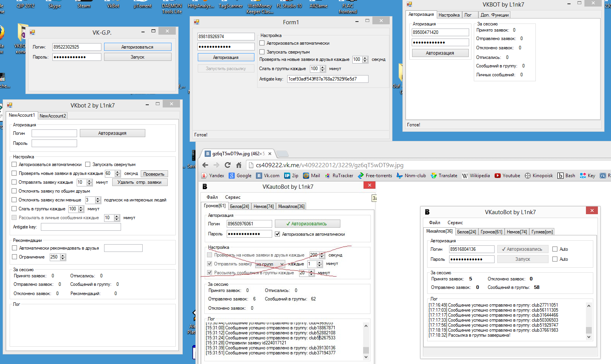Open the browser home page

click(239, 165)
